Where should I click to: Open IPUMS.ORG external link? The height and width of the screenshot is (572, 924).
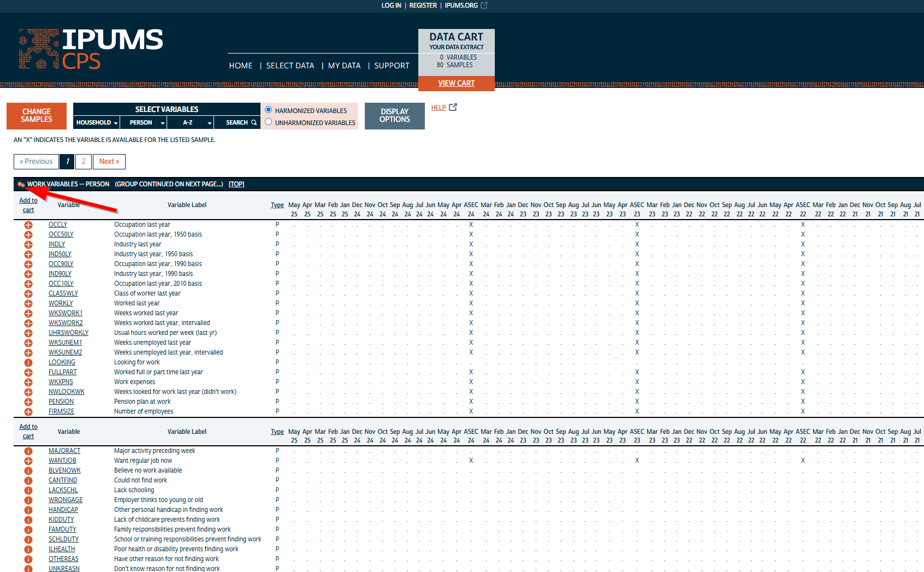point(466,5)
